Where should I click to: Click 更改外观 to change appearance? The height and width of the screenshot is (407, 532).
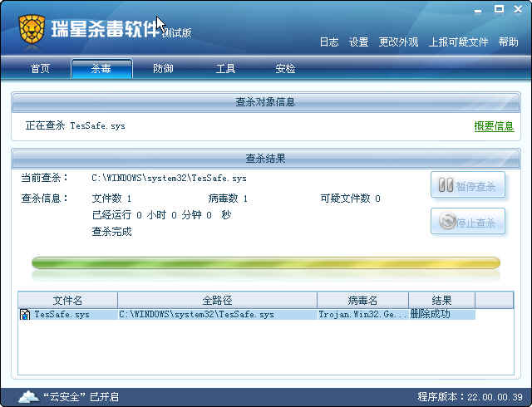[398, 42]
